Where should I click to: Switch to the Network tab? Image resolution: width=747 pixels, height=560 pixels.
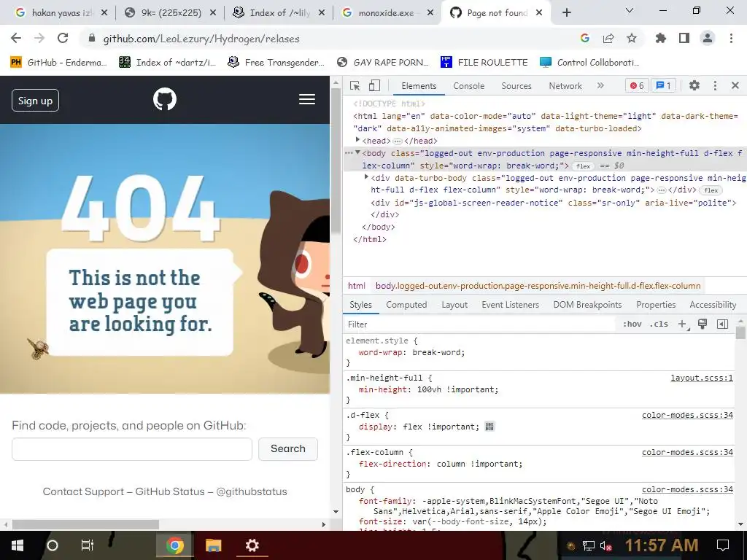click(565, 86)
